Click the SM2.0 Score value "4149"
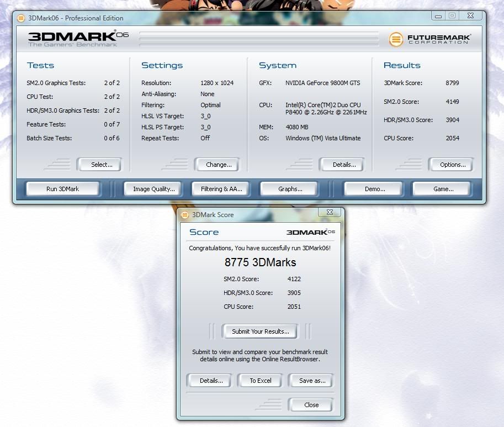Image resolution: width=504 pixels, height=427 pixels. point(452,102)
